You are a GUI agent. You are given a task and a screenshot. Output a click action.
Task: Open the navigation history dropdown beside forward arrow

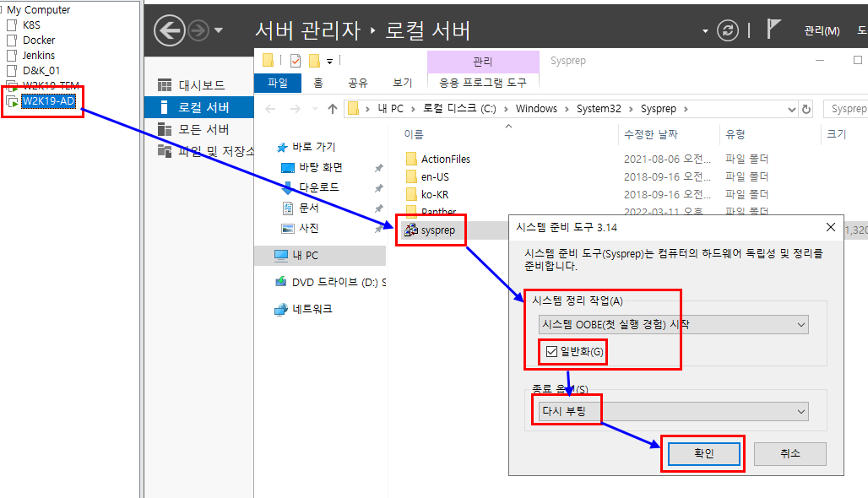pyautogui.click(x=219, y=30)
